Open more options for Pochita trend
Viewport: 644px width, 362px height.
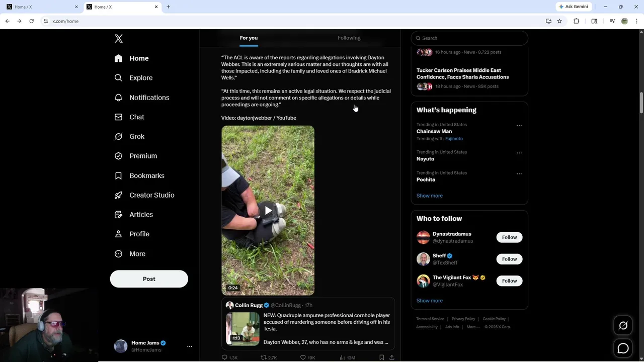[519, 173]
